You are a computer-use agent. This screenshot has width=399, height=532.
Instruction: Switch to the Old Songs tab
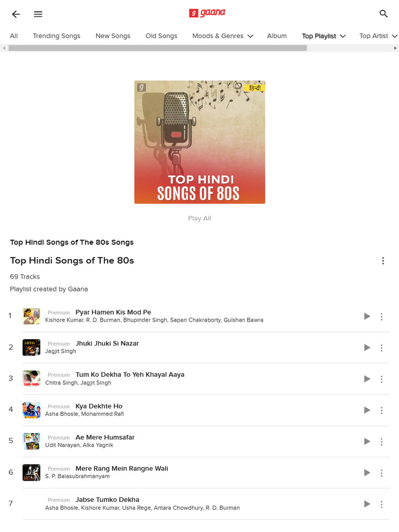pos(162,36)
